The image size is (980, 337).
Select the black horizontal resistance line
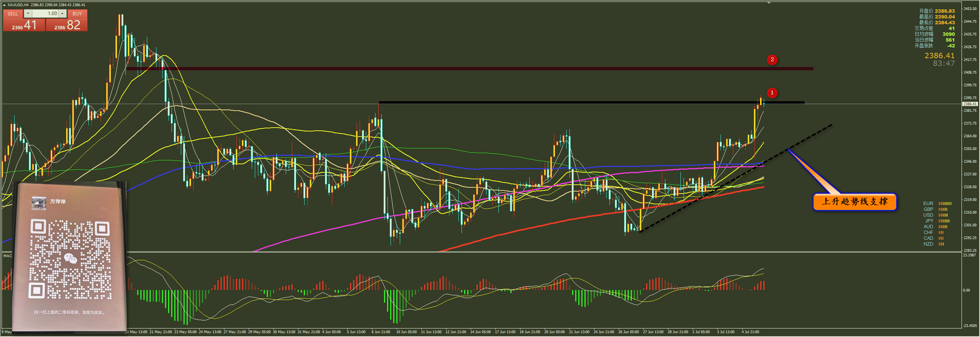[x=591, y=103]
